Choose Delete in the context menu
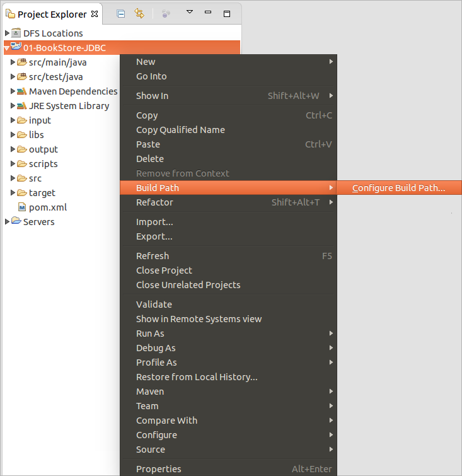Image resolution: width=462 pixels, height=476 pixels. coord(229,159)
